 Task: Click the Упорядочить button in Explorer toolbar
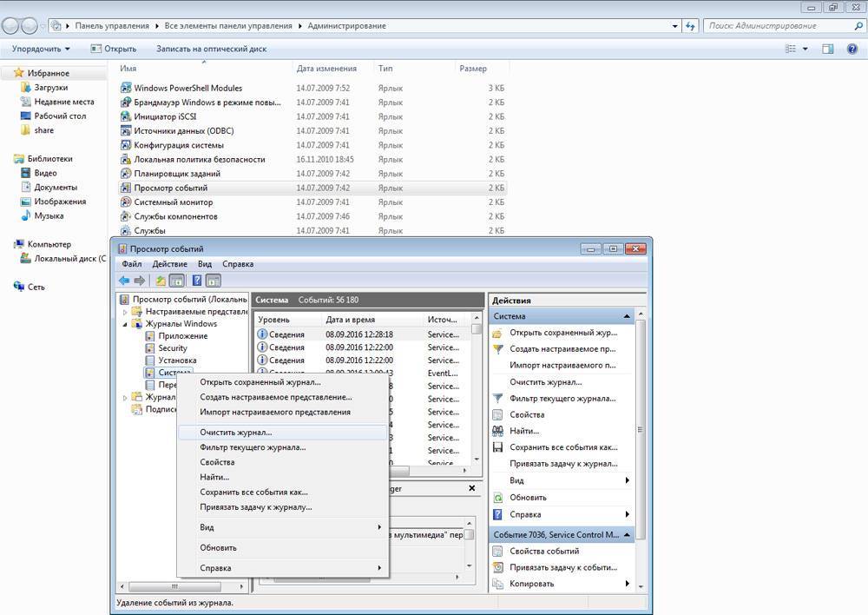[42, 49]
